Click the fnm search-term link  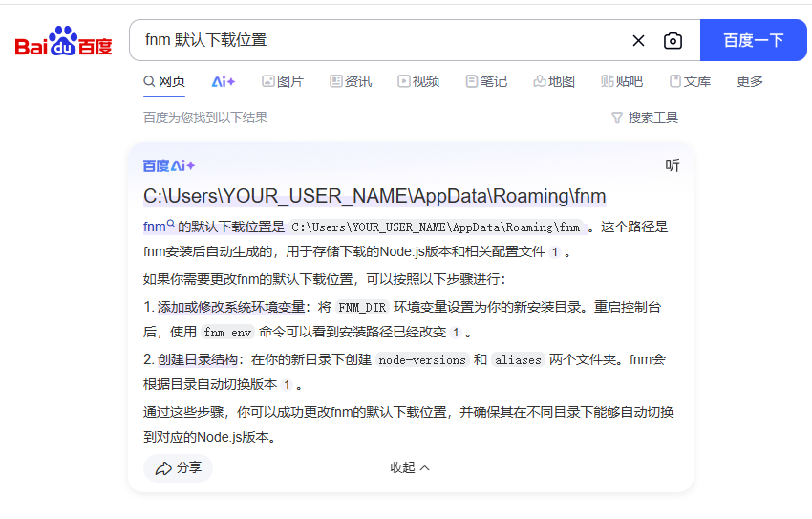click(159, 227)
